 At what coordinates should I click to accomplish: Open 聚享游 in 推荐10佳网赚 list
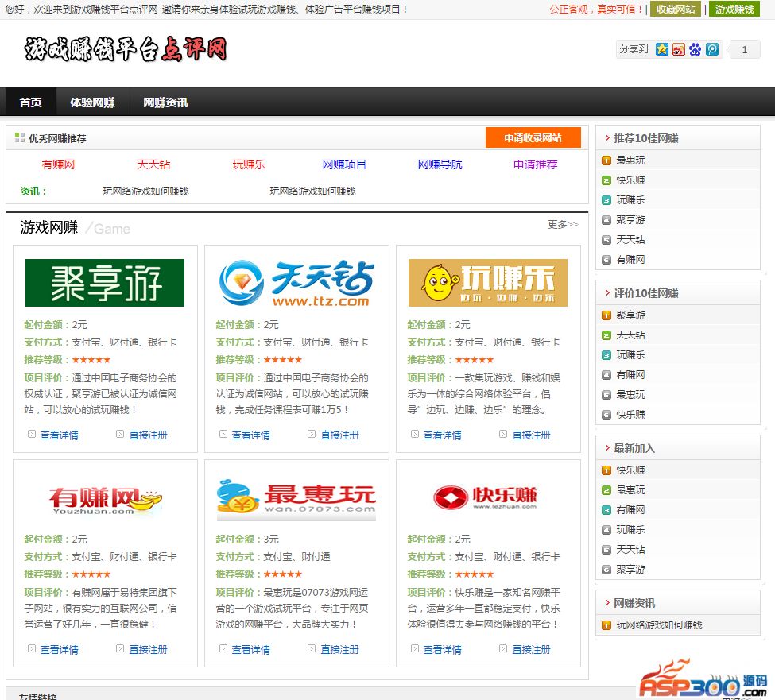click(x=630, y=219)
